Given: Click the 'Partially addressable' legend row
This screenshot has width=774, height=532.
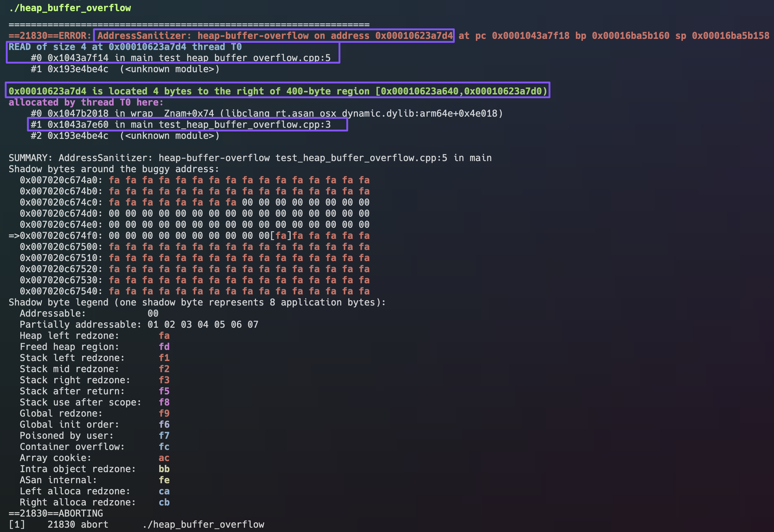Looking at the screenshot, I should click(x=139, y=325).
